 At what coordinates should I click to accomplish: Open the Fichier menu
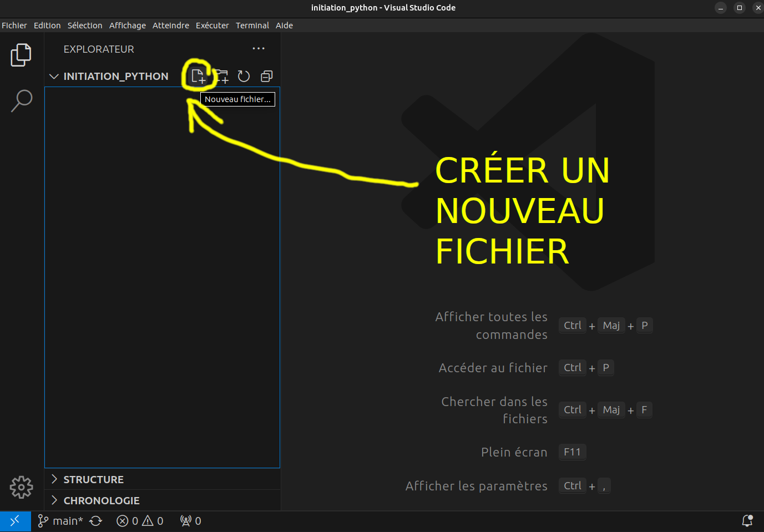pos(14,26)
